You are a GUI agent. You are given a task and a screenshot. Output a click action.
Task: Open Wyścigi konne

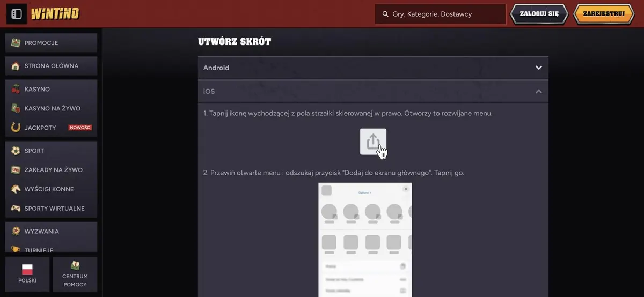tap(52, 189)
